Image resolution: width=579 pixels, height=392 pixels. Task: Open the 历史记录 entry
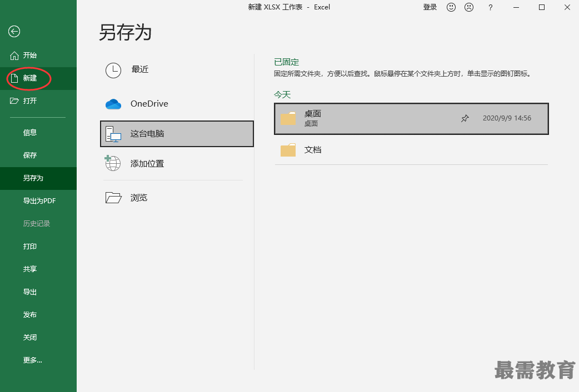click(37, 223)
